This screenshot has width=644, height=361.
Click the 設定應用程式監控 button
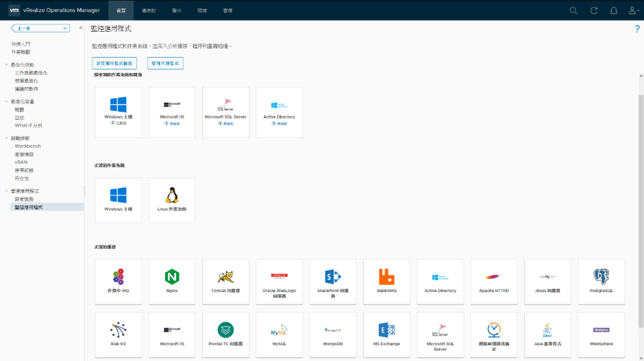pos(114,63)
